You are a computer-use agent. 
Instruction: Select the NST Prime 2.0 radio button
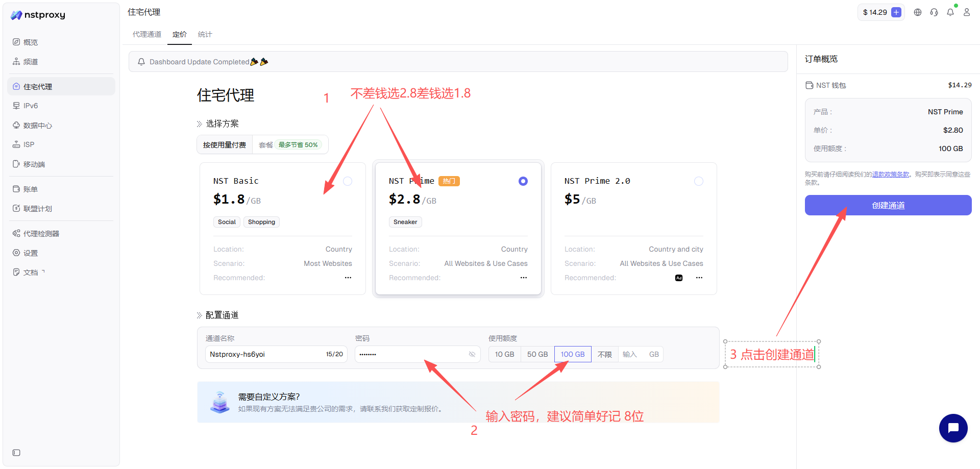(699, 181)
